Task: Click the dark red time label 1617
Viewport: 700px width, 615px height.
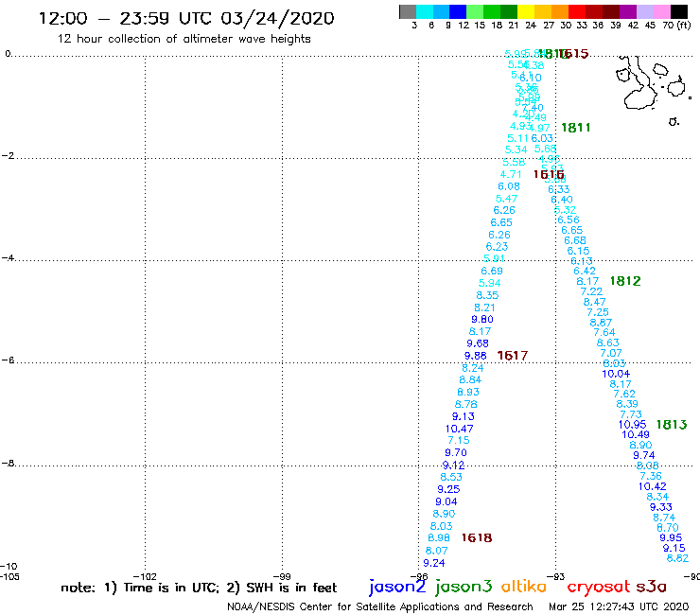Action: pyautogui.click(x=513, y=356)
